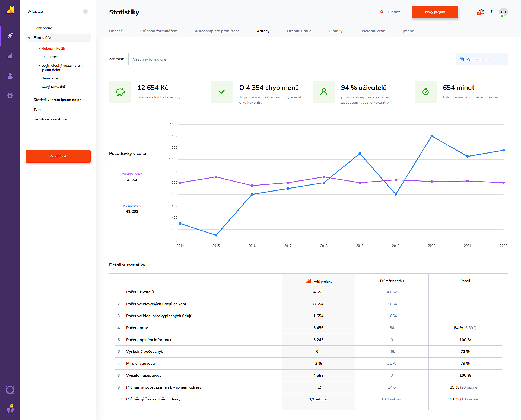Click the user profile sidebar icon

10,76
